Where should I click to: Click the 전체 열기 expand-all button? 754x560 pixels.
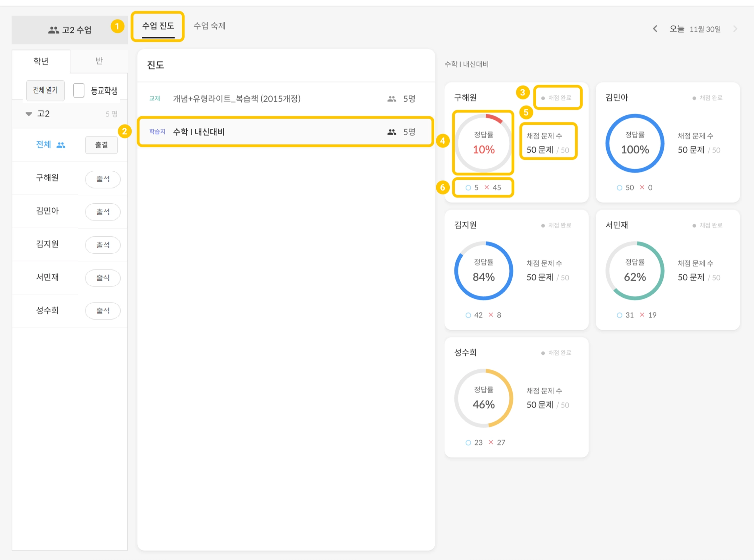tap(45, 90)
